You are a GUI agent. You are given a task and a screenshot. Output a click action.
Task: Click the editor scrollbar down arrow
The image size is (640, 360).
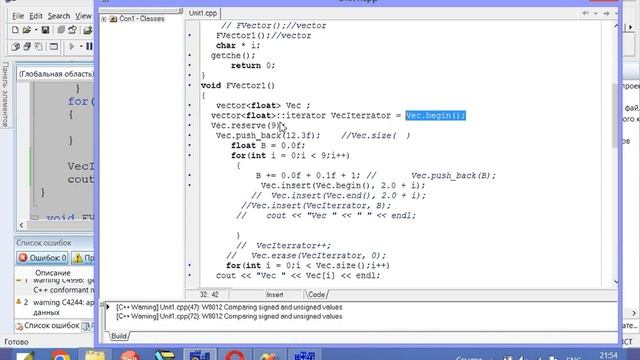click(x=616, y=282)
